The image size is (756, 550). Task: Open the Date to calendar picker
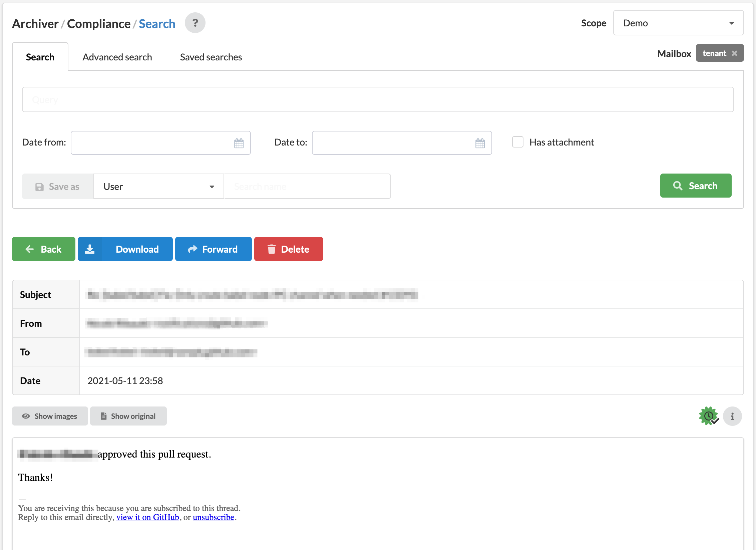pyautogui.click(x=480, y=143)
